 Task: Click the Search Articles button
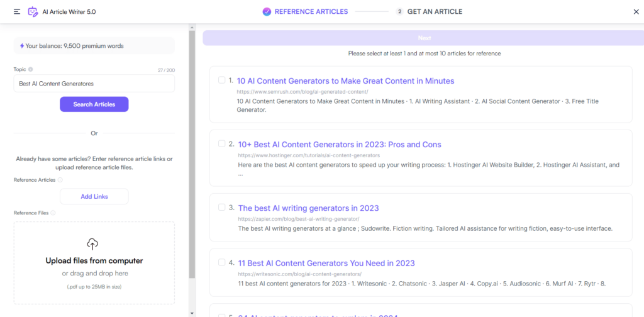pos(94,104)
